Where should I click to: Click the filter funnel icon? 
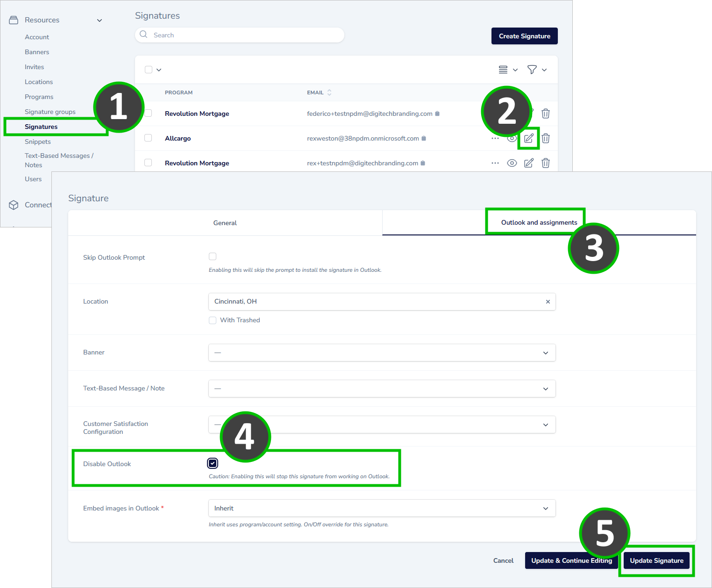pos(532,70)
